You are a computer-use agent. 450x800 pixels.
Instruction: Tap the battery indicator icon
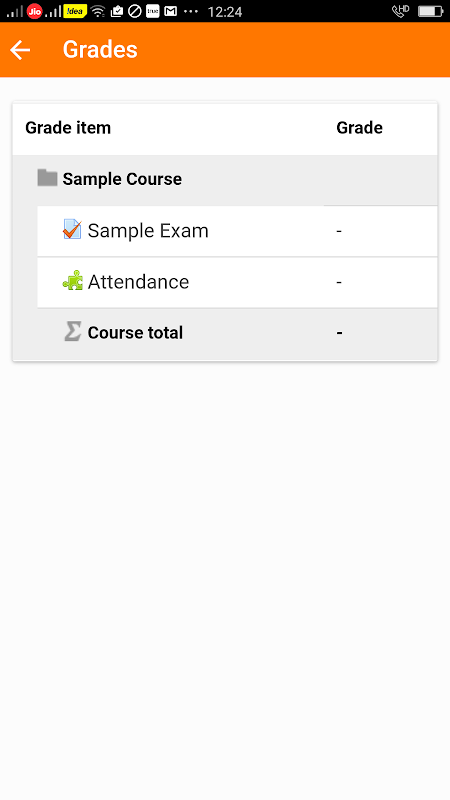tap(430, 11)
